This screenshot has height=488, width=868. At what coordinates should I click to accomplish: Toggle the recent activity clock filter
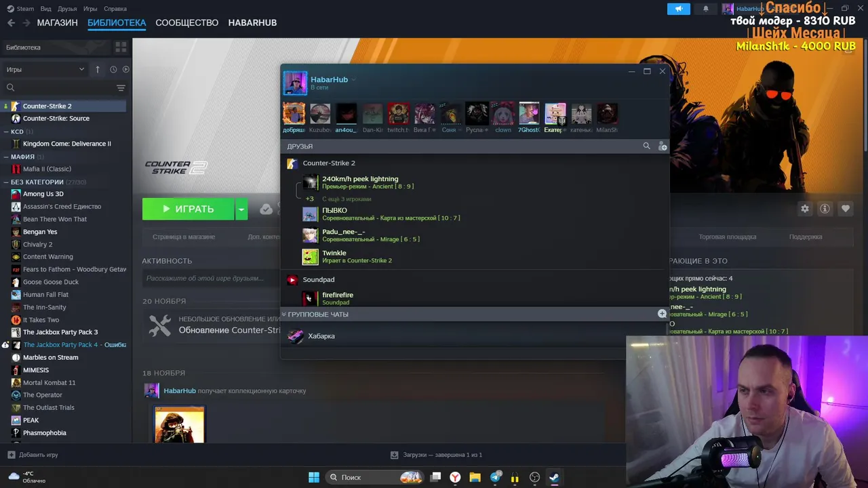(x=113, y=69)
